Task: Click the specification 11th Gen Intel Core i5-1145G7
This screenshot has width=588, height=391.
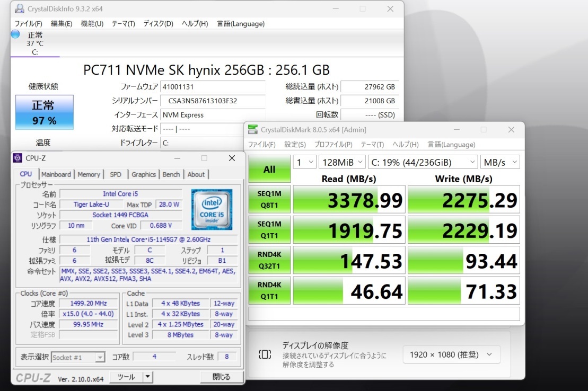Action: tap(148, 239)
